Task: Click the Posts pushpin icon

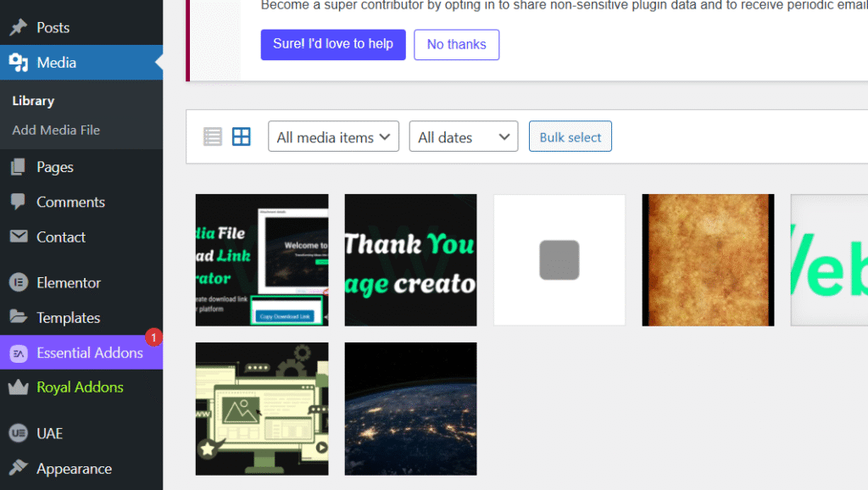Action: tap(19, 27)
